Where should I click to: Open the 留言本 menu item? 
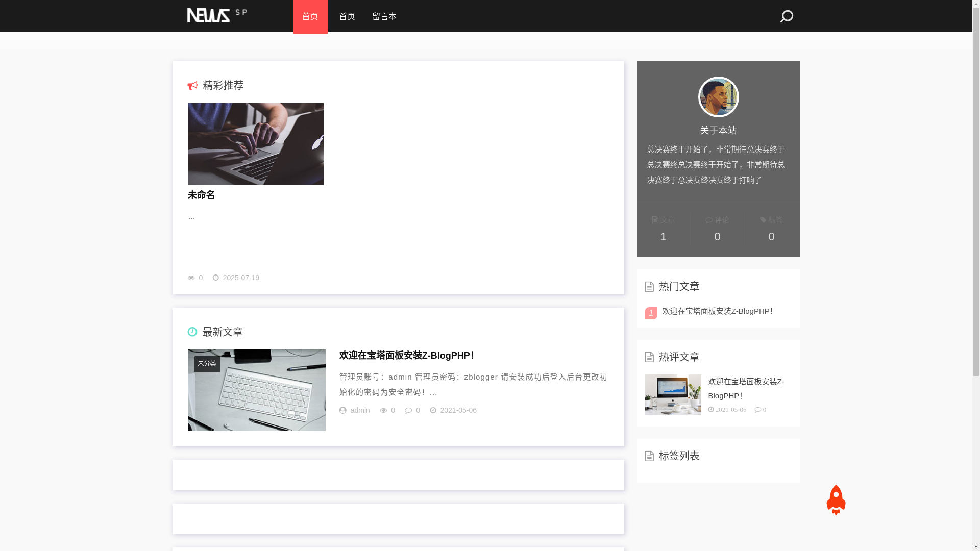(x=384, y=16)
